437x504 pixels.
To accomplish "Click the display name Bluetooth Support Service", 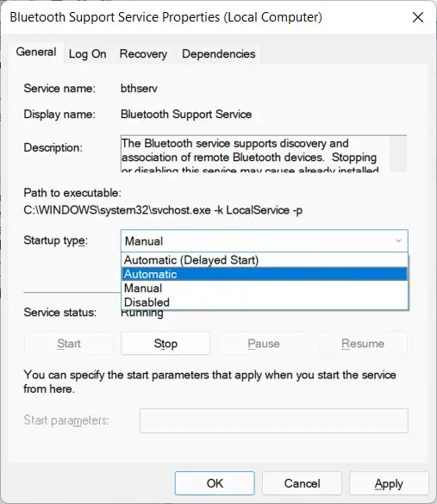I will 186,115.
